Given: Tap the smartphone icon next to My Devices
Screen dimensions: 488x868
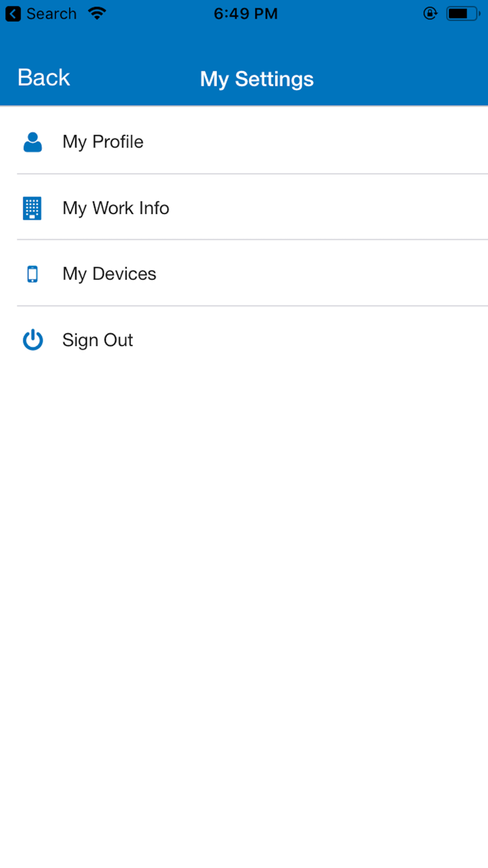Looking at the screenshot, I should coord(32,274).
